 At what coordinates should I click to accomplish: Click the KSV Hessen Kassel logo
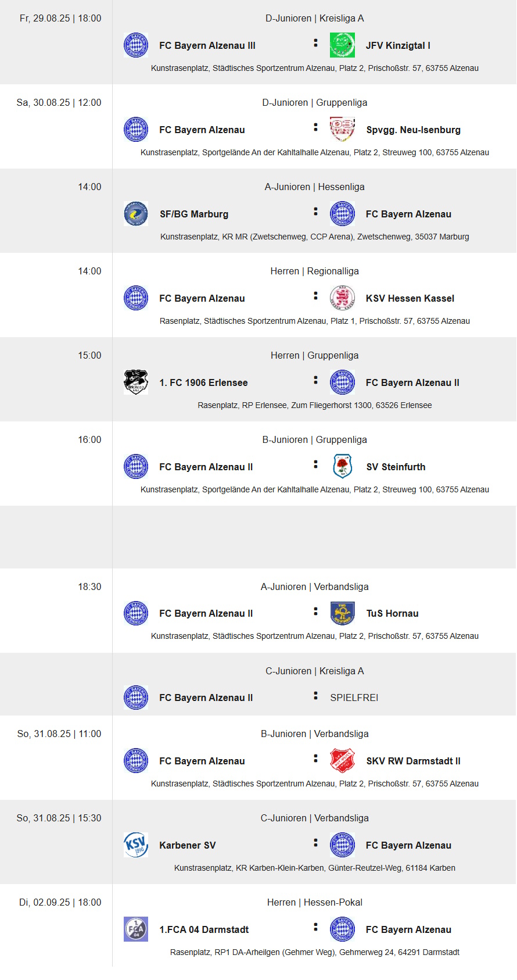point(342,298)
